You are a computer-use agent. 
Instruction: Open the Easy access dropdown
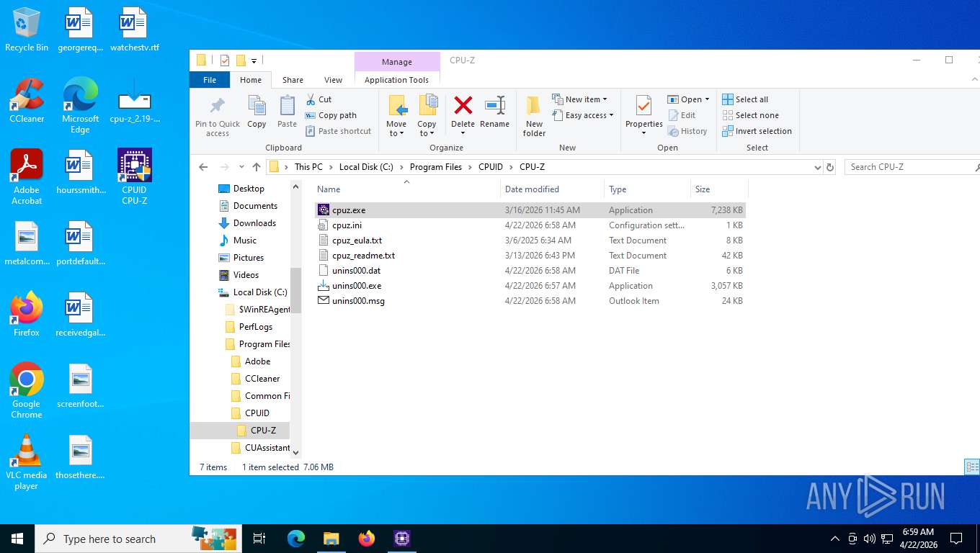point(583,115)
